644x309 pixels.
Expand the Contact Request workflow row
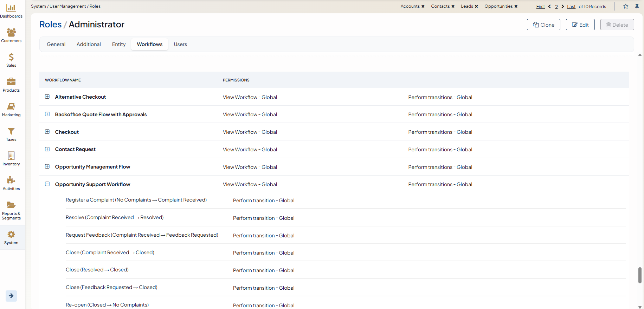click(x=47, y=149)
